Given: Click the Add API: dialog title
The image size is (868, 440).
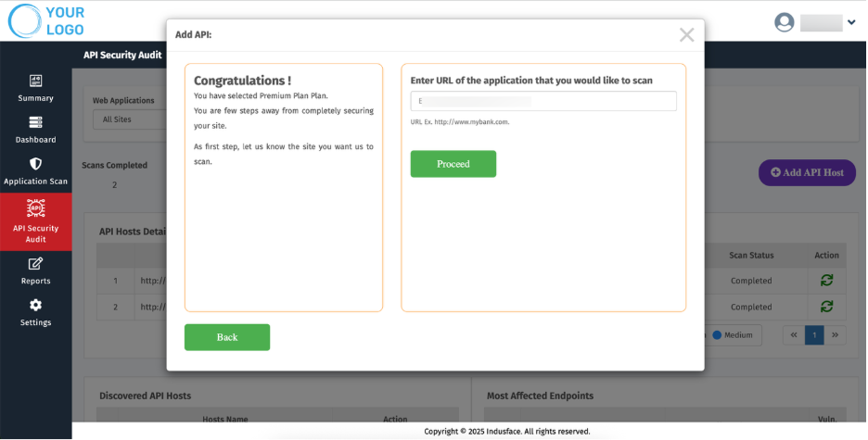Looking at the screenshot, I should [193, 35].
